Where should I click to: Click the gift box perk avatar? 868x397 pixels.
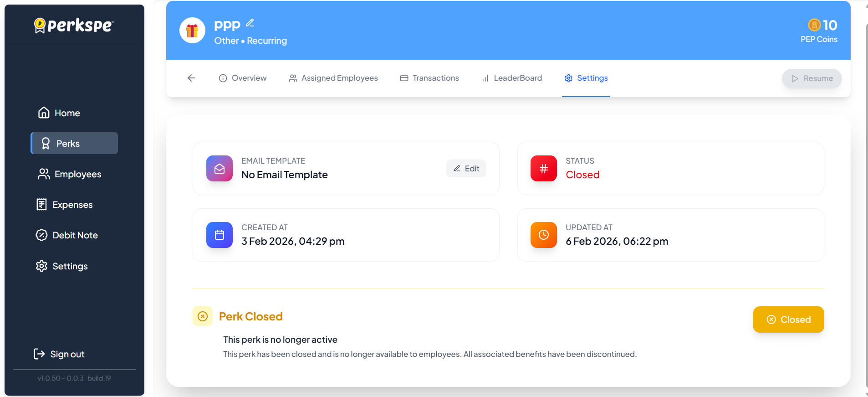click(x=192, y=31)
